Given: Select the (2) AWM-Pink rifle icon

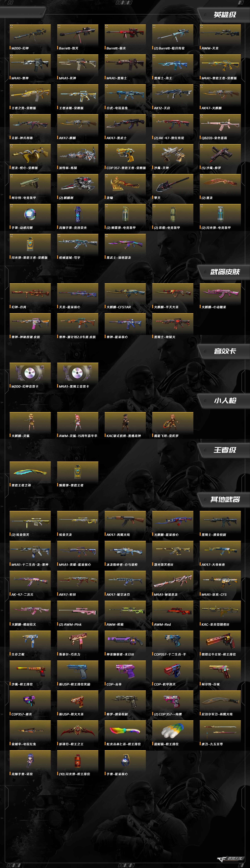Looking at the screenshot, I should [78, 611].
